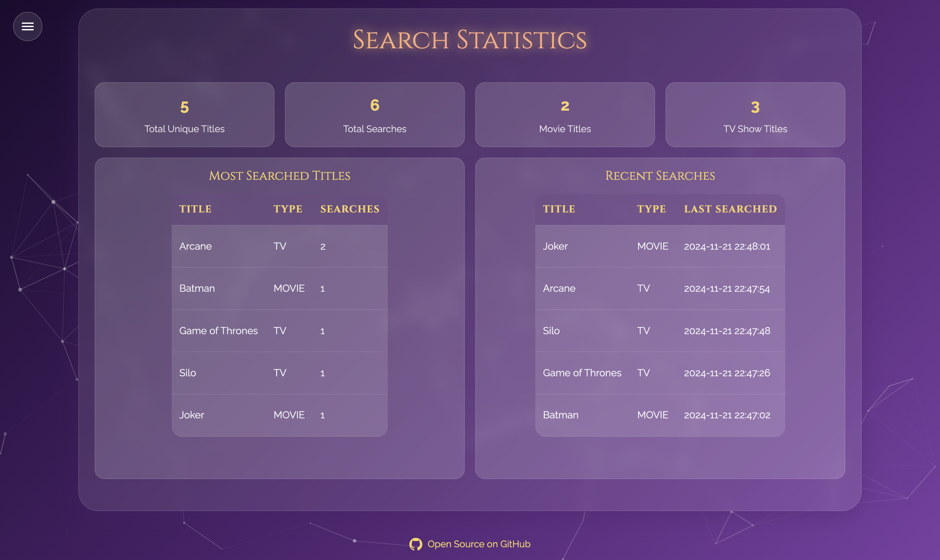Viewport: 940px width, 560px height.
Task: Click the GitHub logo icon at page bottom
Action: (x=416, y=544)
